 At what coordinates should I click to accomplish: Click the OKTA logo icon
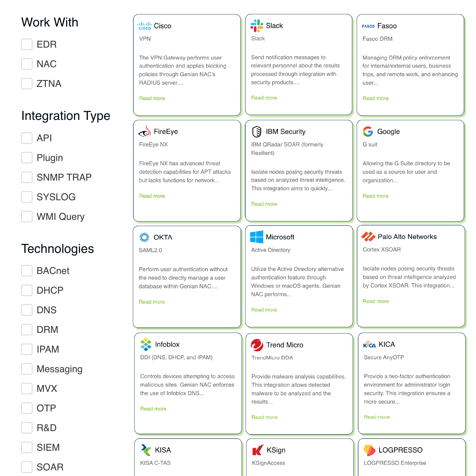coord(144,237)
